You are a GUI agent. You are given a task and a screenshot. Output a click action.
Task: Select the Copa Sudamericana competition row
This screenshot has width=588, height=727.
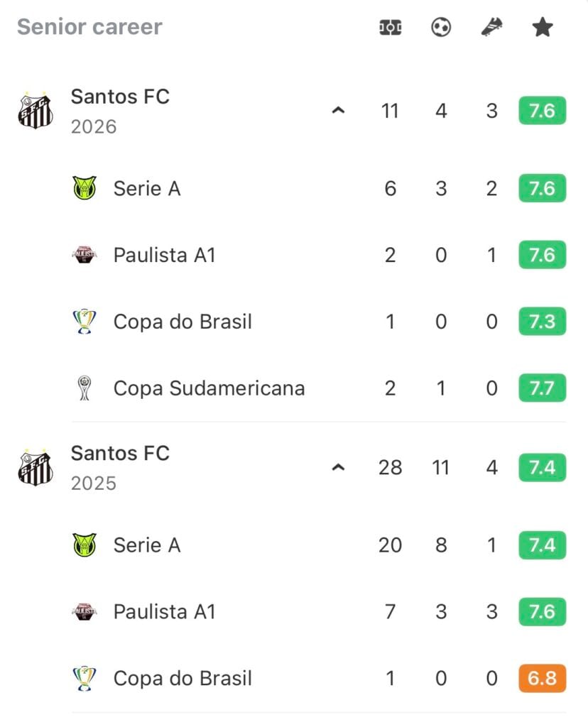(x=319, y=388)
